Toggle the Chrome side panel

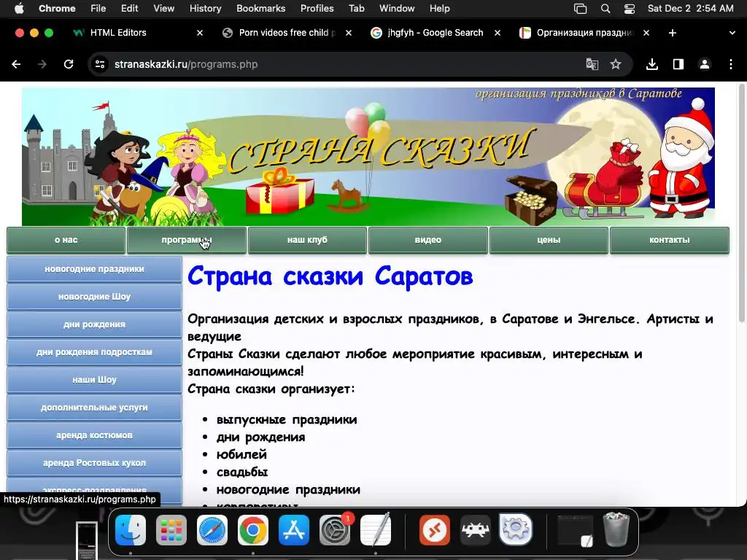[678, 64]
